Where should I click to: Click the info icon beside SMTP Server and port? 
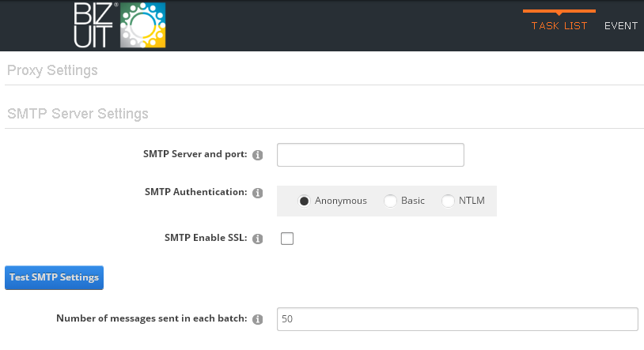click(x=257, y=155)
